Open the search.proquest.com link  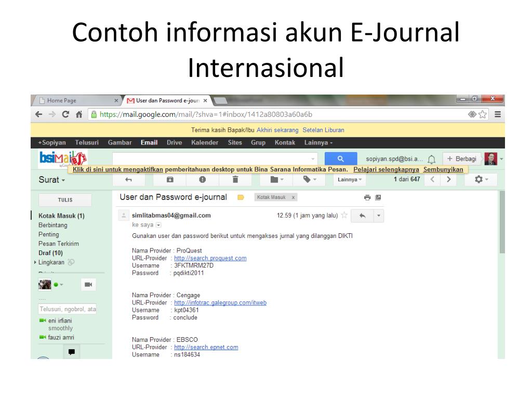[210, 258]
